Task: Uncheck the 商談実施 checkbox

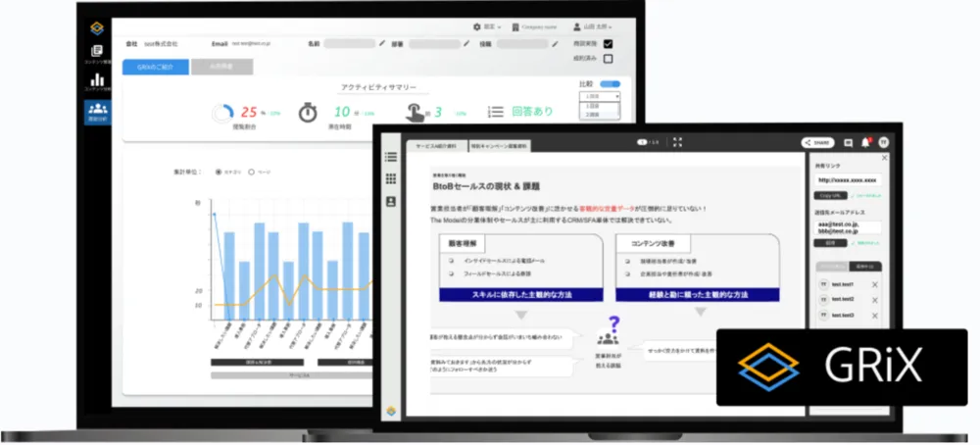Action: coord(608,44)
